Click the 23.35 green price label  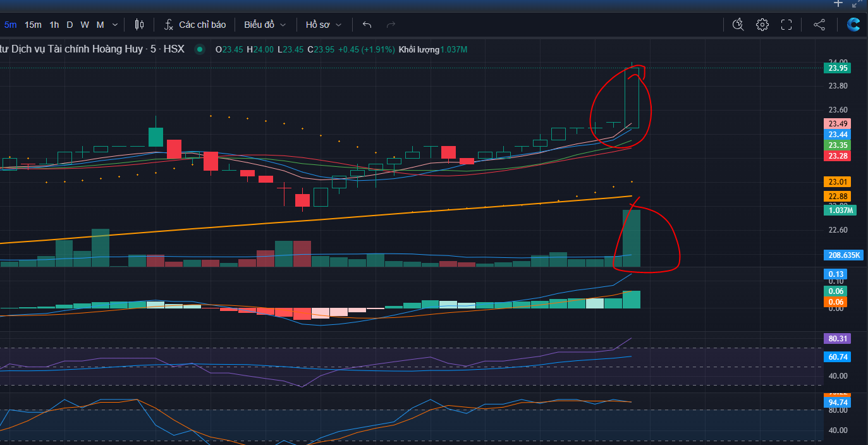click(x=838, y=145)
